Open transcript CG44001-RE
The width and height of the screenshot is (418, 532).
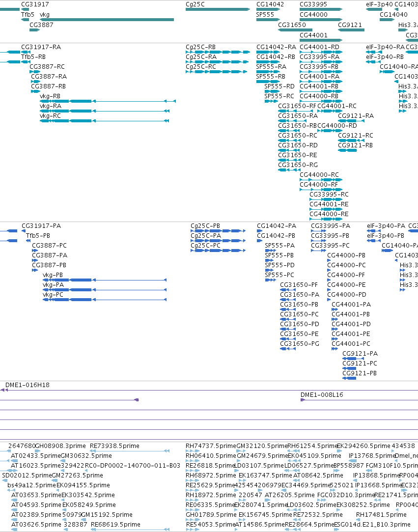tap(329, 204)
